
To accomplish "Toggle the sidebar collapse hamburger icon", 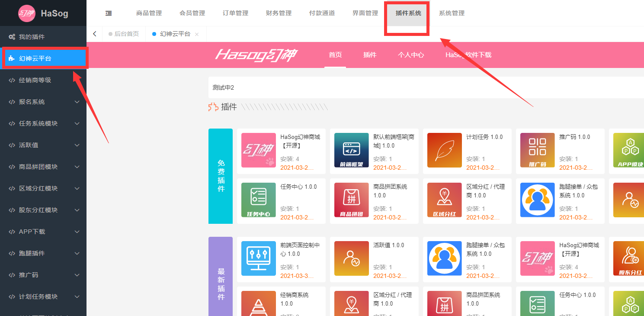I will click(x=109, y=13).
